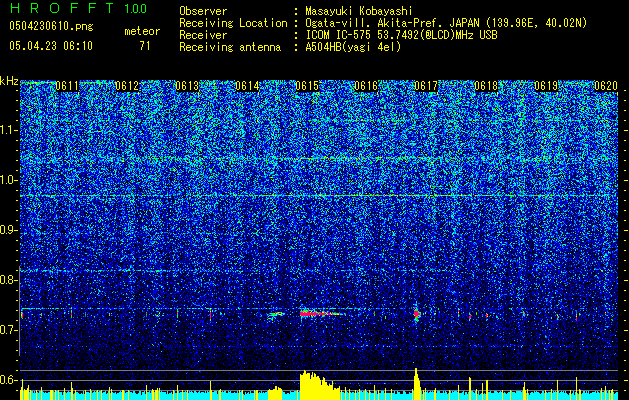629x400 pixels.
Task: Click the 0614 time marker
Action: [247, 86]
